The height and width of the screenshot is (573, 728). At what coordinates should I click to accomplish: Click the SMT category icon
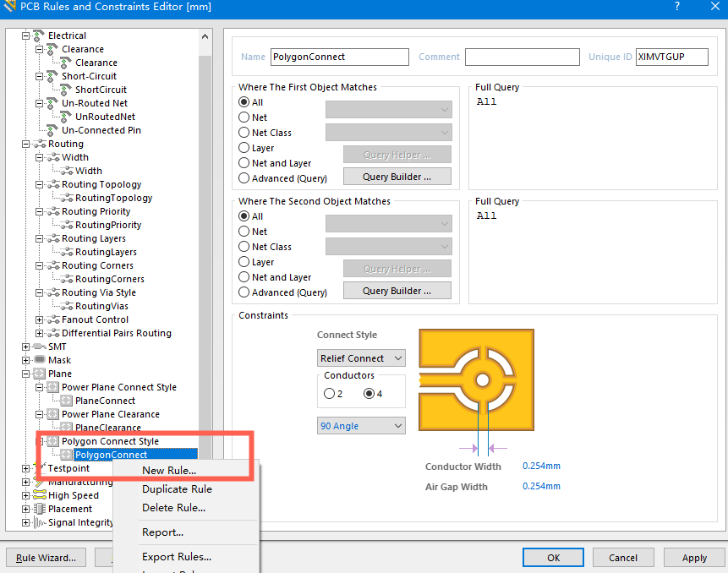39,347
